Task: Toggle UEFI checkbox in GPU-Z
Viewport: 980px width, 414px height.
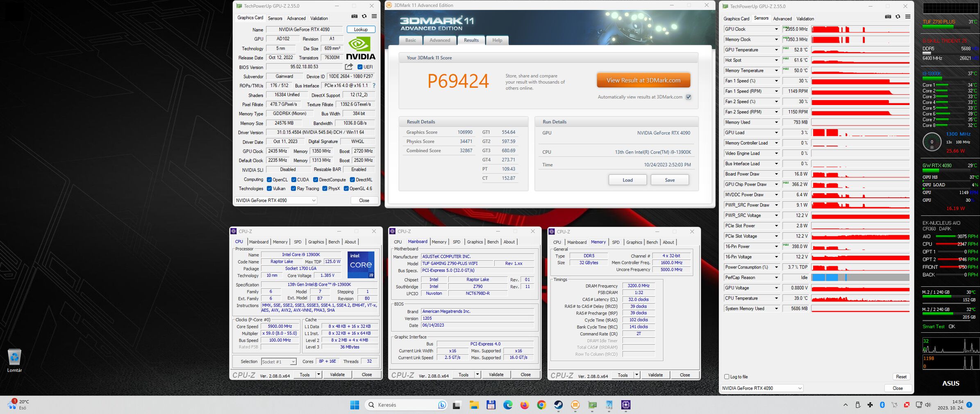Action: pyautogui.click(x=360, y=67)
